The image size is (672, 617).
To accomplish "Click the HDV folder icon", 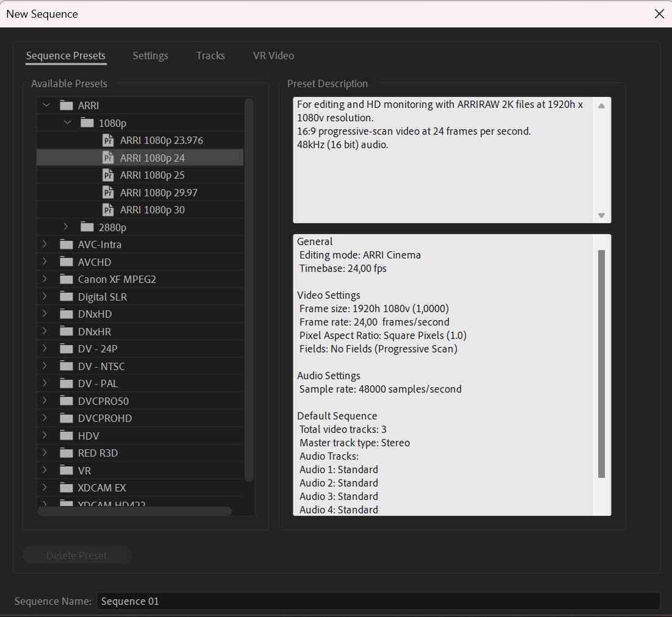I will click(x=66, y=435).
